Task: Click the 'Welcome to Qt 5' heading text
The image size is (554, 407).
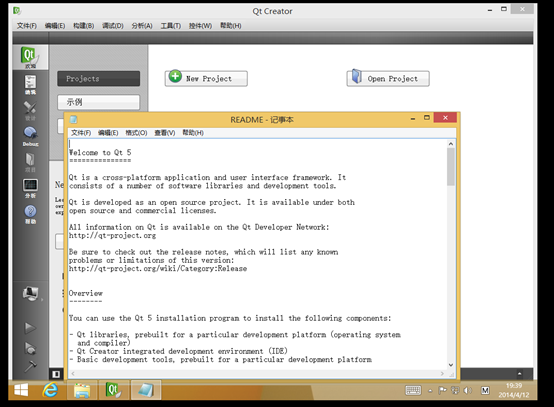Action: pos(100,153)
